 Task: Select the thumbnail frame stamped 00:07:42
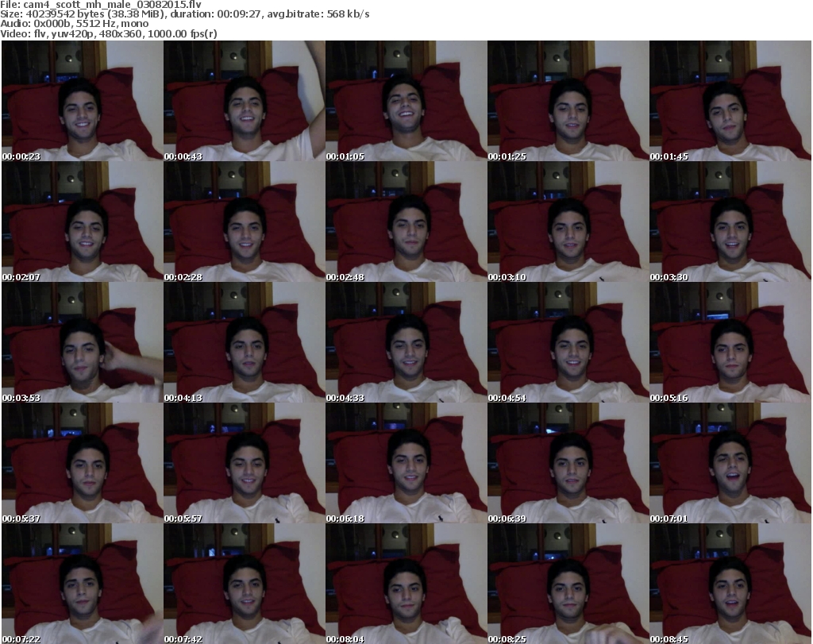point(245,584)
